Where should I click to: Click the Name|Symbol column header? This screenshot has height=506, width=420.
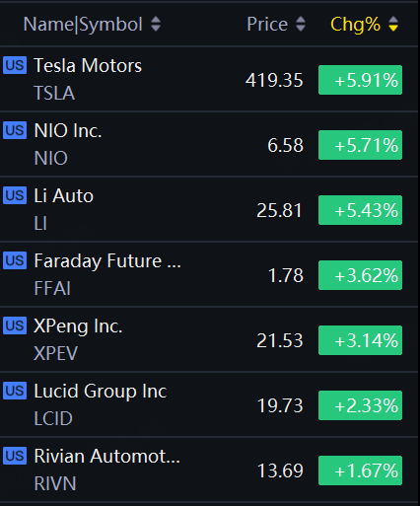pos(83,25)
